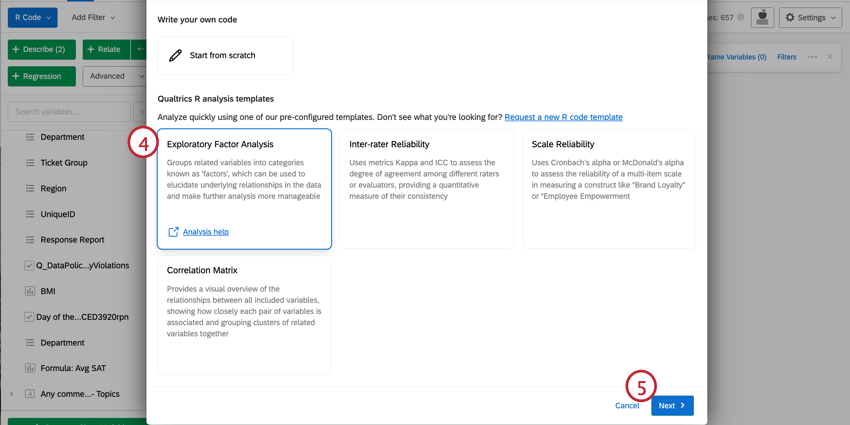The height and width of the screenshot is (425, 850).
Task: Select the Scale Reliability template
Action: click(608, 188)
